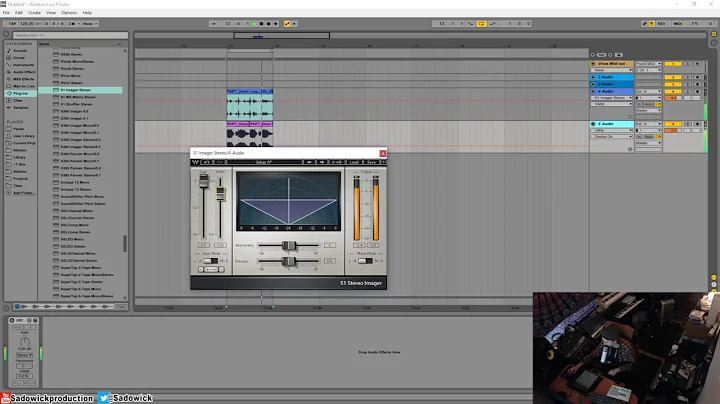Screen dimensions: 720x404
Task: Click the A->B compare button
Action: 336,162
